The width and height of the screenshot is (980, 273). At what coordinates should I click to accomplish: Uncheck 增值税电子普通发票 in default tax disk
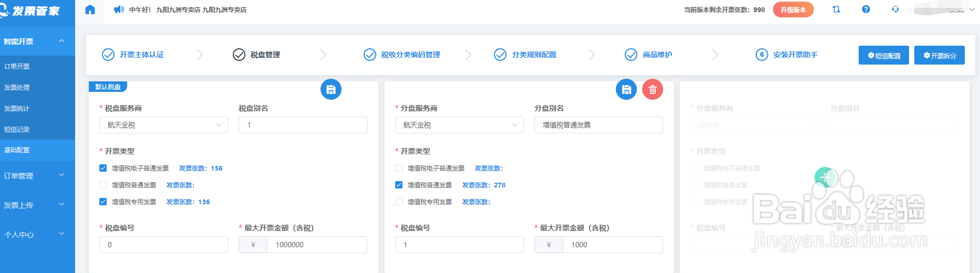pyautogui.click(x=103, y=168)
